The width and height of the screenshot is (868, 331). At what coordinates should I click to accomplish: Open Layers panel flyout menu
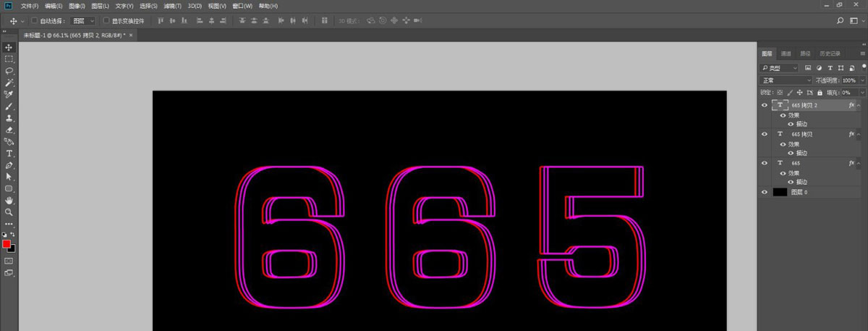click(x=862, y=54)
